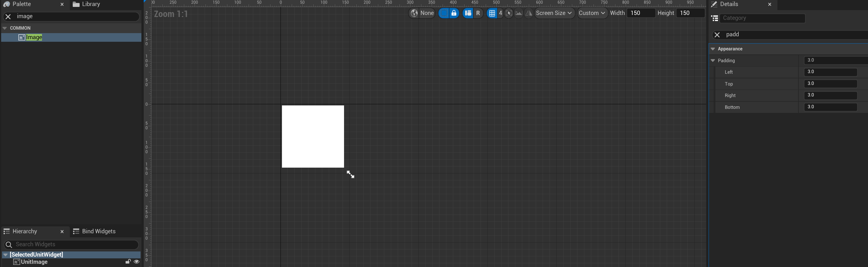Click the Left padding value field
This screenshot has width=868, height=267.
click(x=830, y=72)
